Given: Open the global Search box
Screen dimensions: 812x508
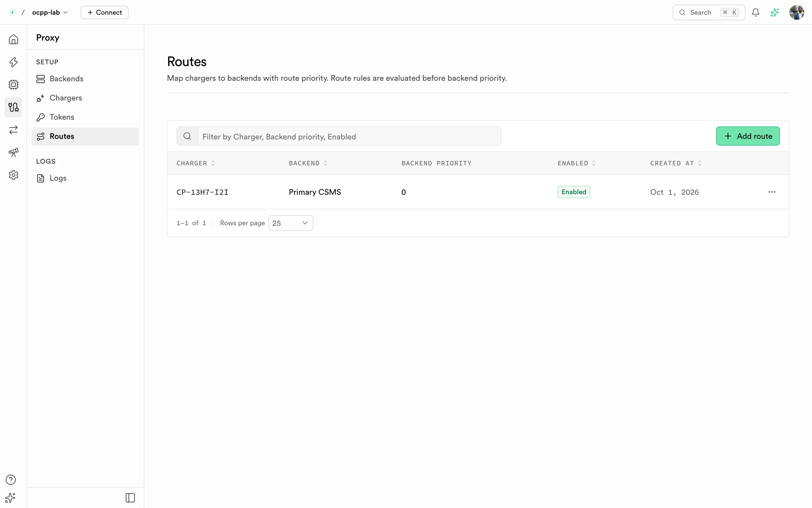Looking at the screenshot, I should (709, 12).
